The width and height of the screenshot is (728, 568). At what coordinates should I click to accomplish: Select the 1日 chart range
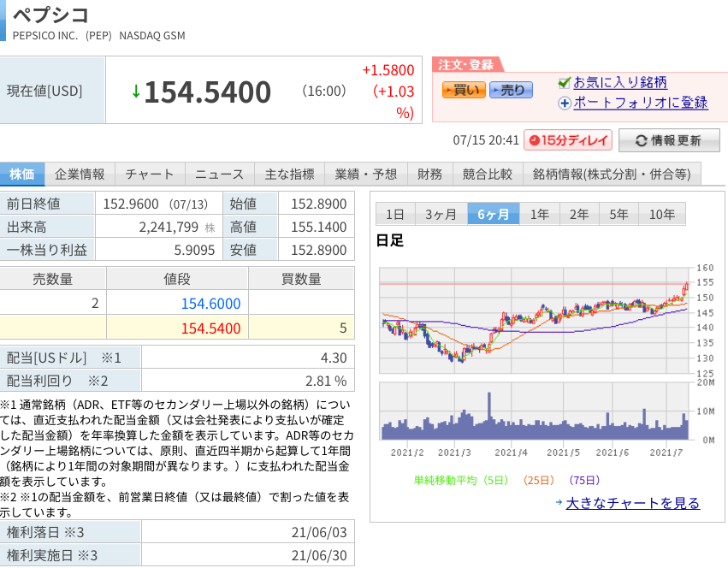[395, 214]
